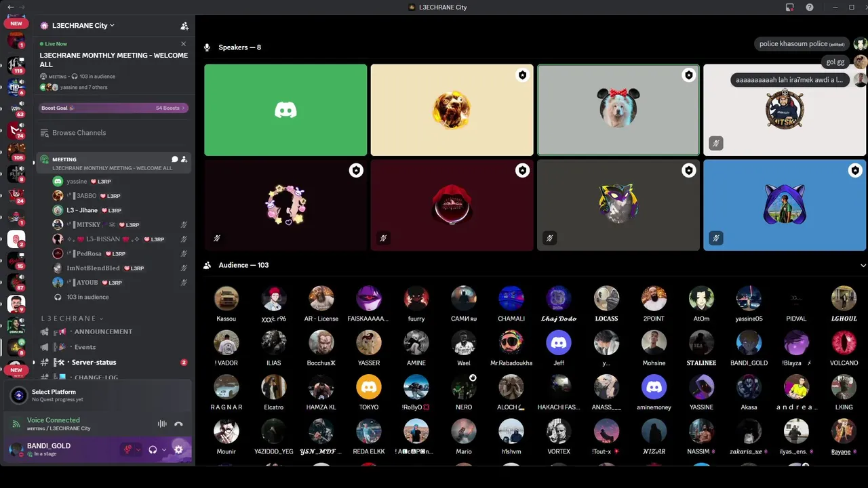The image size is (868, 488).
Task: Open voice connection signal strength icon
Action: [x=16, y=424]
